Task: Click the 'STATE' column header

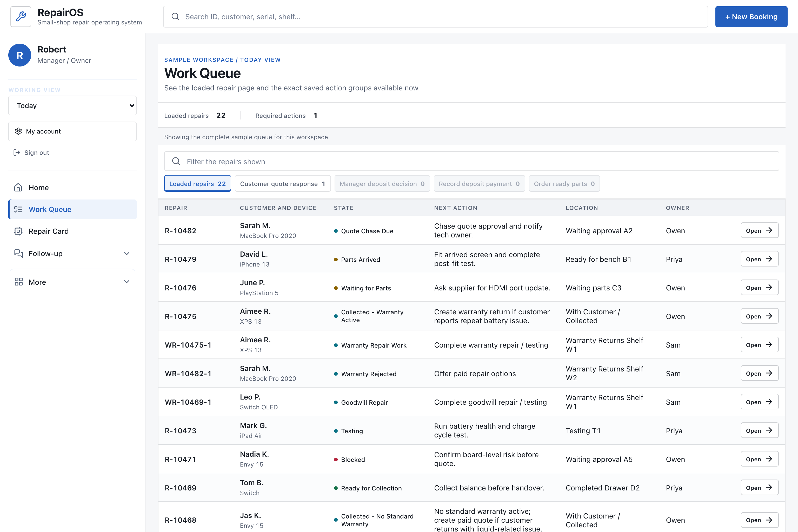Action: point(343,208)
